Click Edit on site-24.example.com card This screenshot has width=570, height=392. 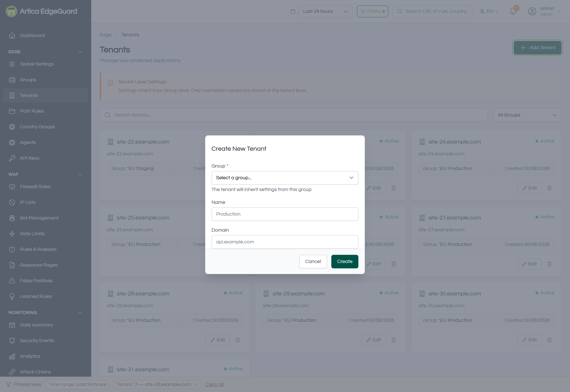[529, 188]
